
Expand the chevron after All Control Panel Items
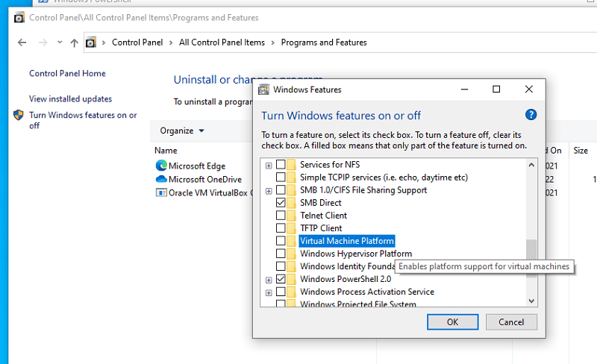[272, 43]
